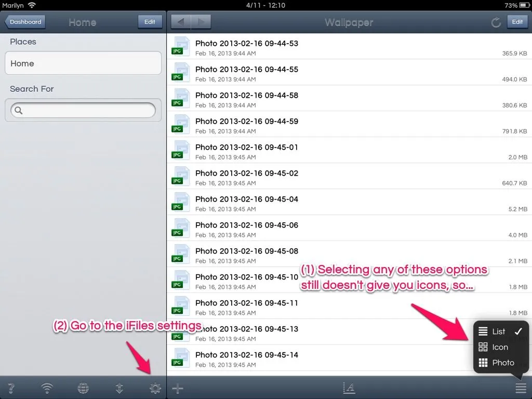Switch to Icon view mode
Image resolution: width=532 pixels, height=399 pixels.
coord(499,347)
